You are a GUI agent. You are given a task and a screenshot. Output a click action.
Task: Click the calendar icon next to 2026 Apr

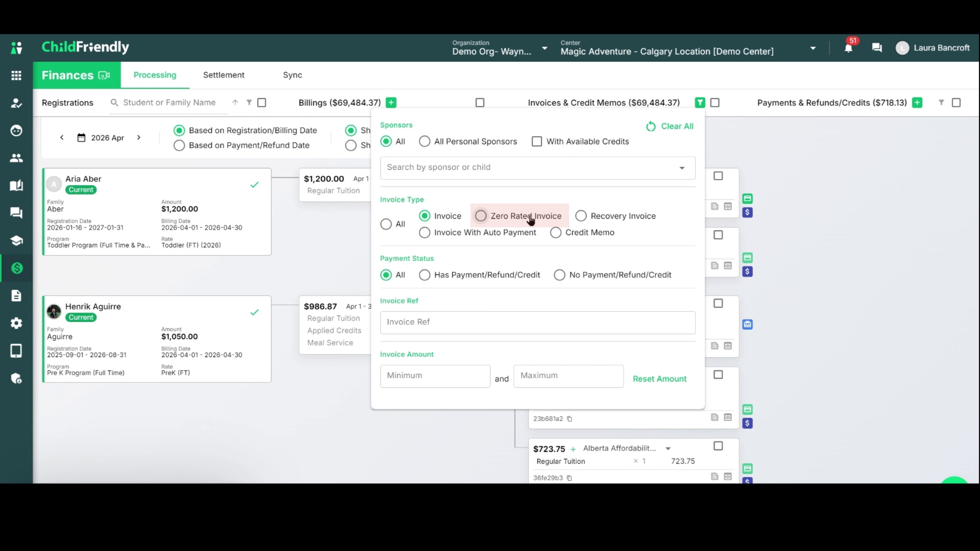coord(81,138)
